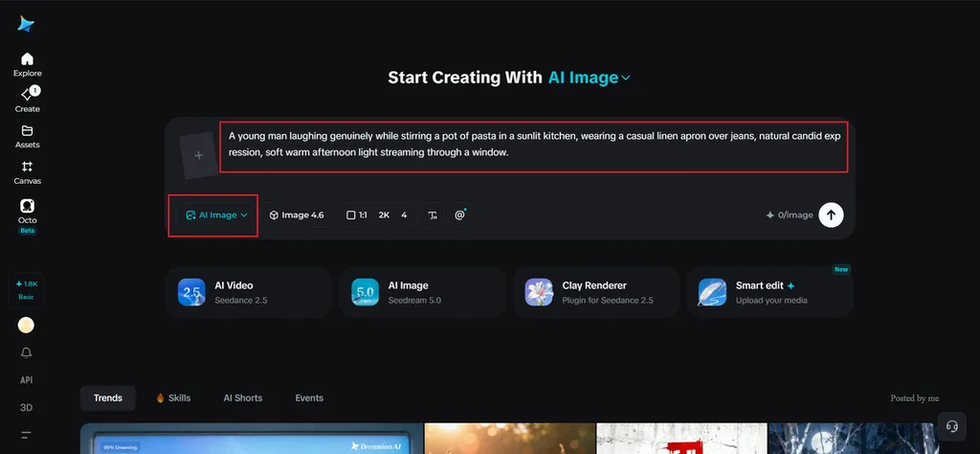Open the Explore home page
Viewport: 980px width, 454px height.
pos(27,65)
